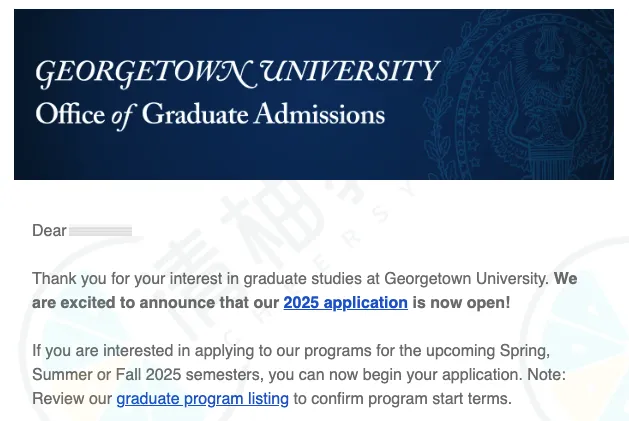Viewport: 629px width, 421px height.
Task: Click "to confirm program start terms." text
Action: coord(402,399)
